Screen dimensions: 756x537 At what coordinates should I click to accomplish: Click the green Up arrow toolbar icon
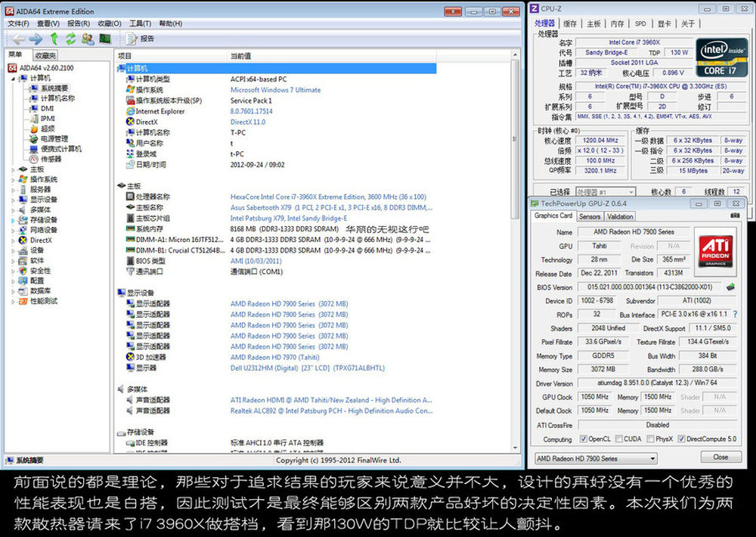click(54, 39)
